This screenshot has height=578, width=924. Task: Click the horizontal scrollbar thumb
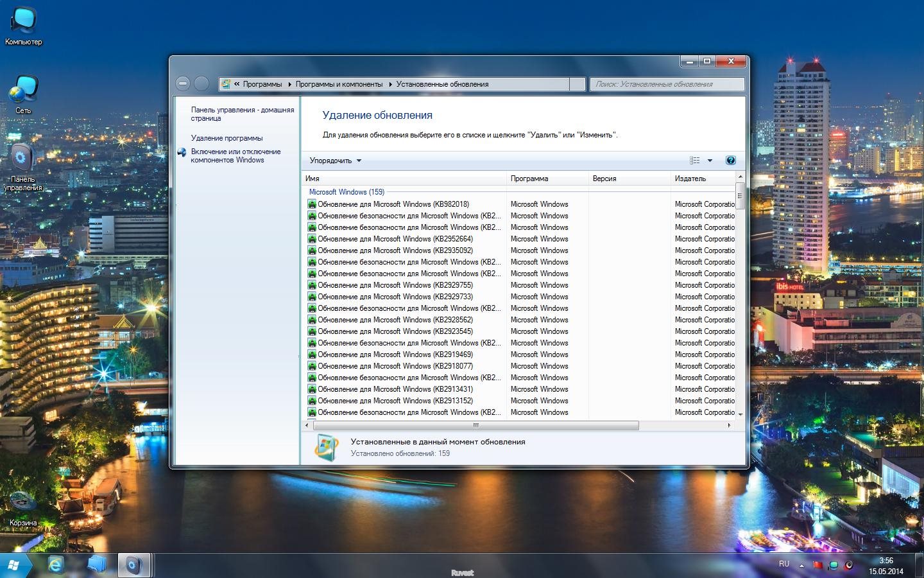(x=475, y=425)
